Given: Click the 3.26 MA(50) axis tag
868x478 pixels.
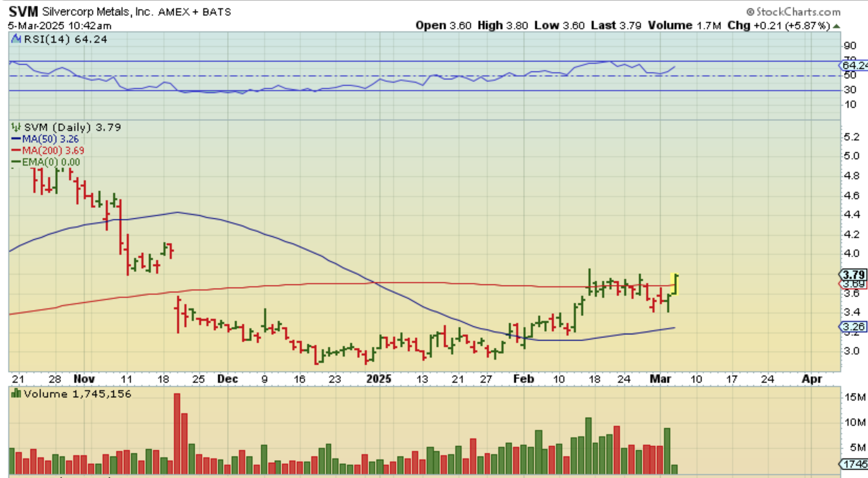Looking at the screenshot, I should 853,326.
